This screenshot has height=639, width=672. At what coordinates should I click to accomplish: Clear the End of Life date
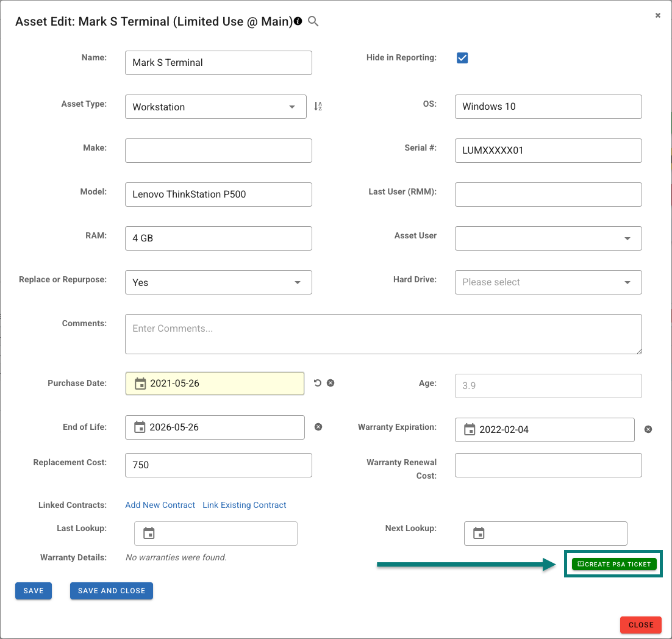click(318, 427)
